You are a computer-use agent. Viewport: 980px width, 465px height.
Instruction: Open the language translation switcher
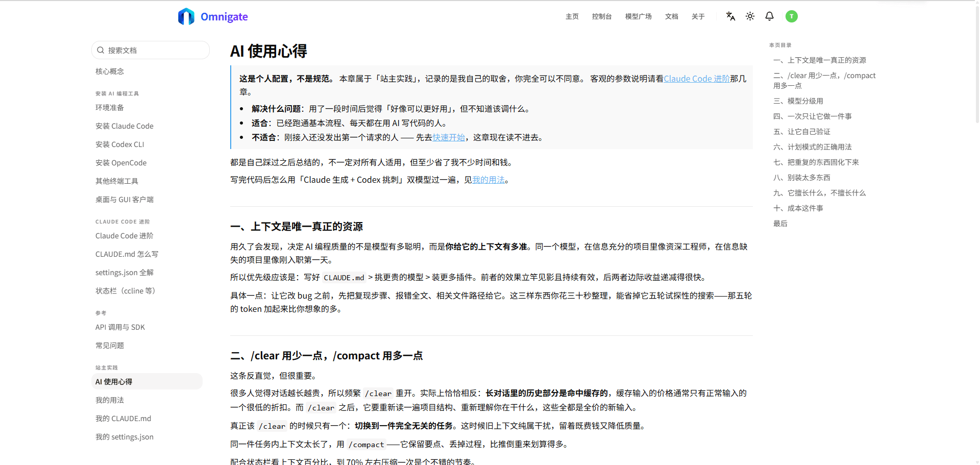730,16
